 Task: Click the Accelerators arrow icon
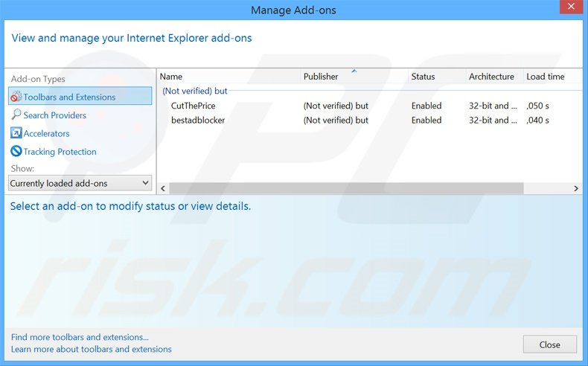(16, 133)
